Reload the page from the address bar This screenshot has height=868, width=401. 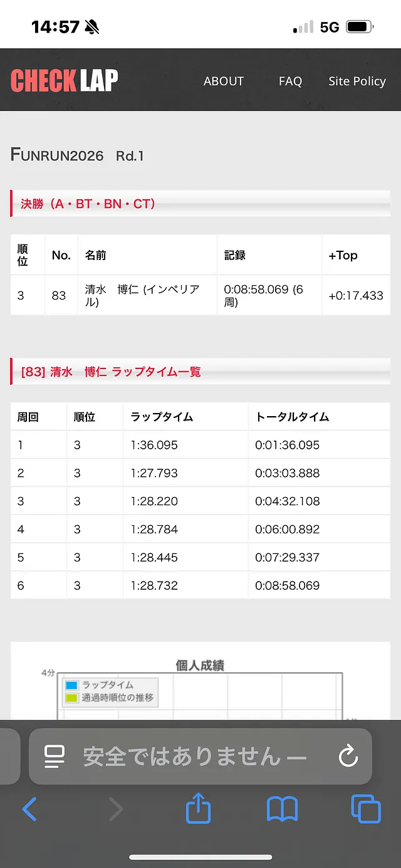point(348,756)
